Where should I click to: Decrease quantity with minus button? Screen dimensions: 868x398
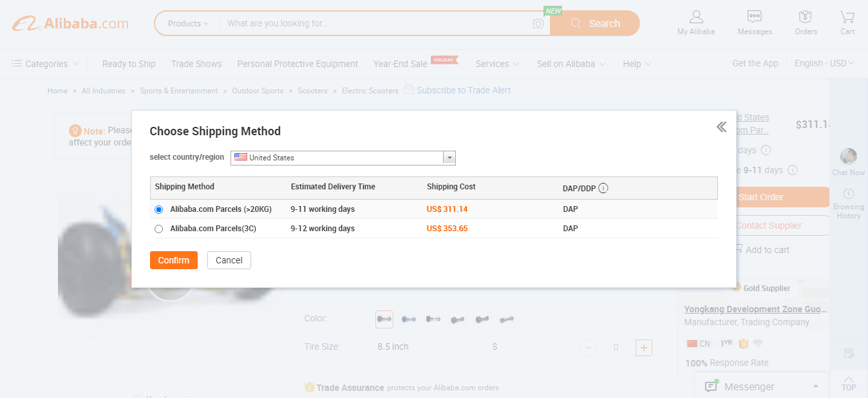(x=589, y=348)
